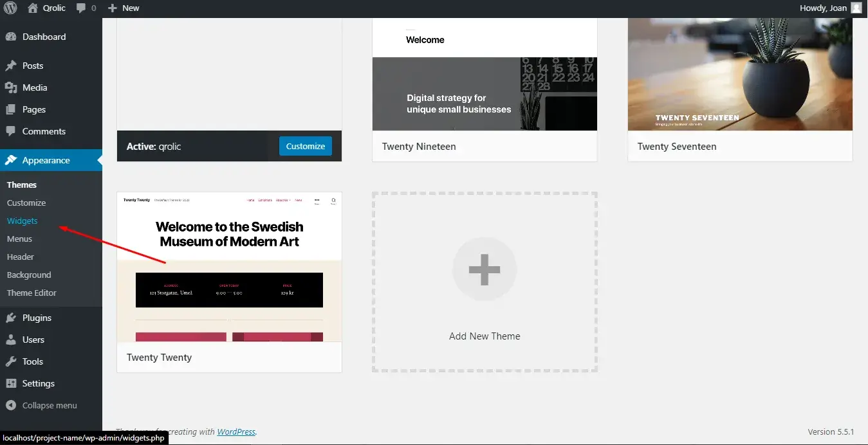Collapse the admin sidebar menu
The image size is (868, 445).
click(42, 405)
